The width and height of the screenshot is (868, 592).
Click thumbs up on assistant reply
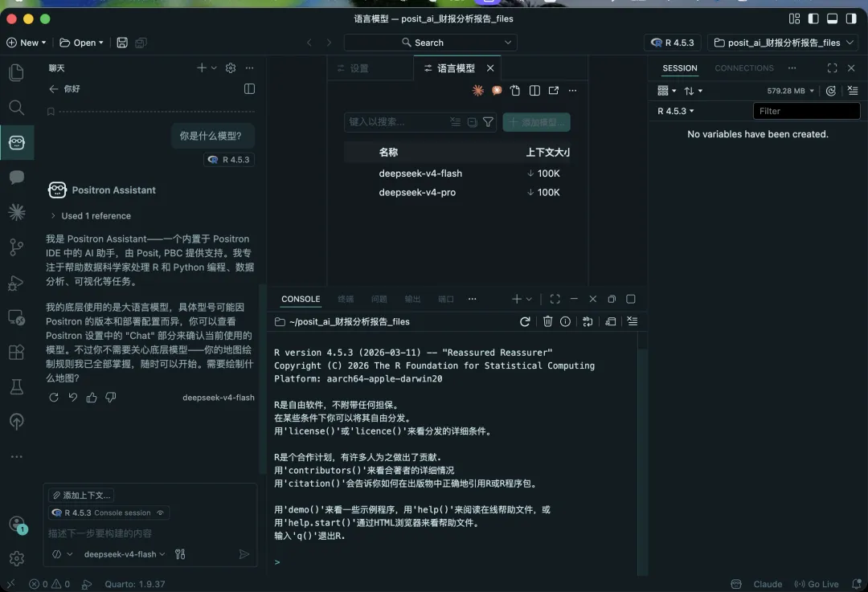coord(92,398)
